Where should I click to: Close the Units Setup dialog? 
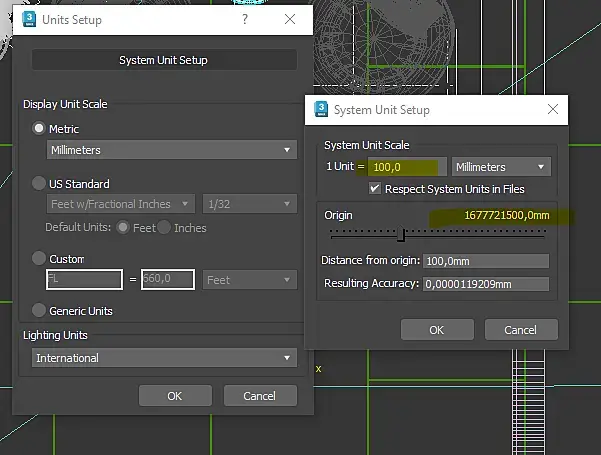coord(290,19)
